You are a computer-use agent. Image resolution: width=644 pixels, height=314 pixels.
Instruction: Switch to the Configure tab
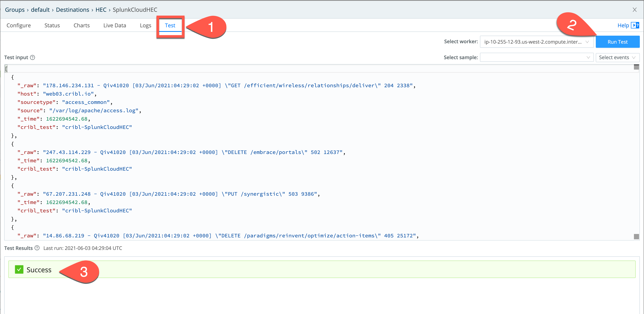18,25
